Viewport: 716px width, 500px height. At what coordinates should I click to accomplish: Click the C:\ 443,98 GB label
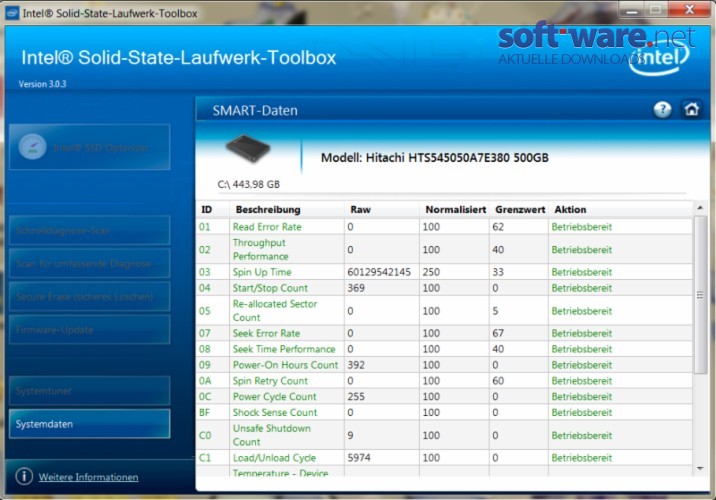[248, 184]
